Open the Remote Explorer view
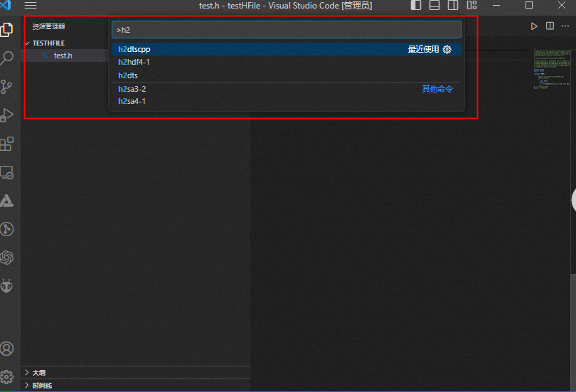 pos(7,172)
